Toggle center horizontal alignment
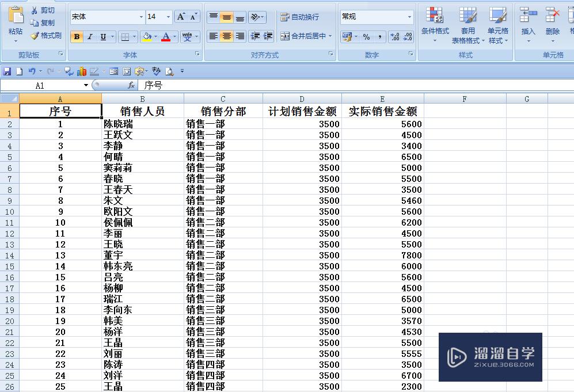The height and width of the screenshot is (392, 574). coord(227,36)
